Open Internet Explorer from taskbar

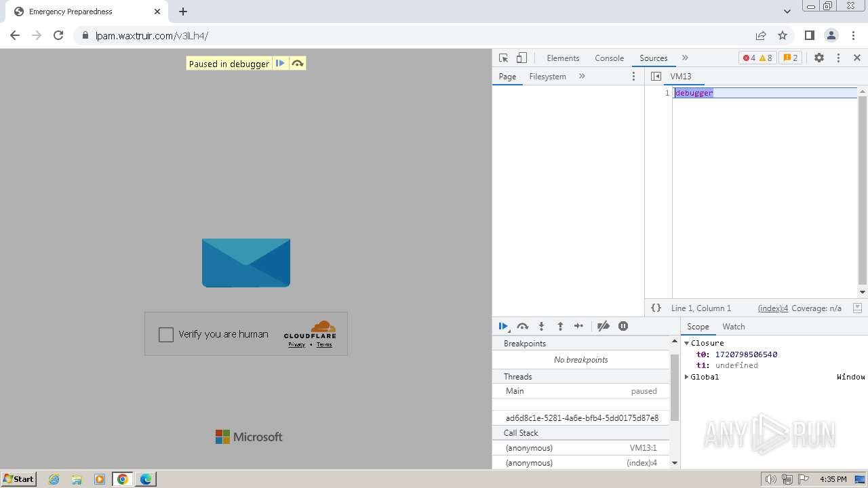click(x=54, y=479)
